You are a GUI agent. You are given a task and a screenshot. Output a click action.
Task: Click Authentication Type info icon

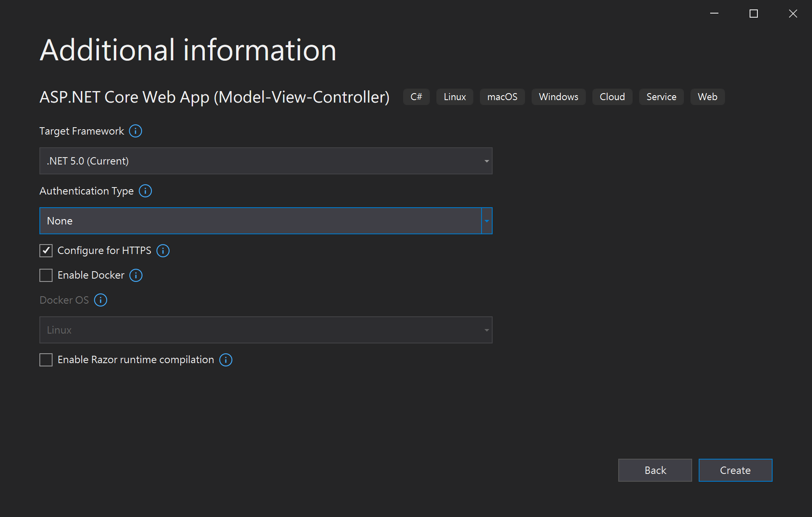[x=145, y=191]
